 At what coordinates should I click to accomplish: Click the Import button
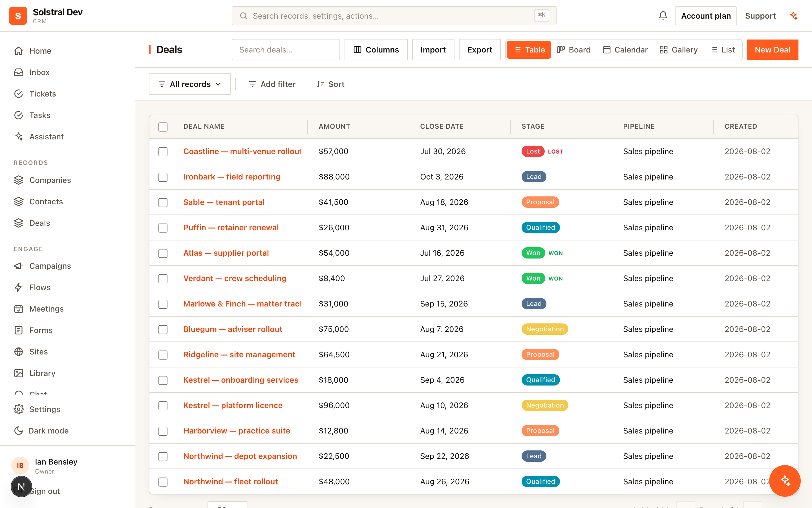(433, 50)
